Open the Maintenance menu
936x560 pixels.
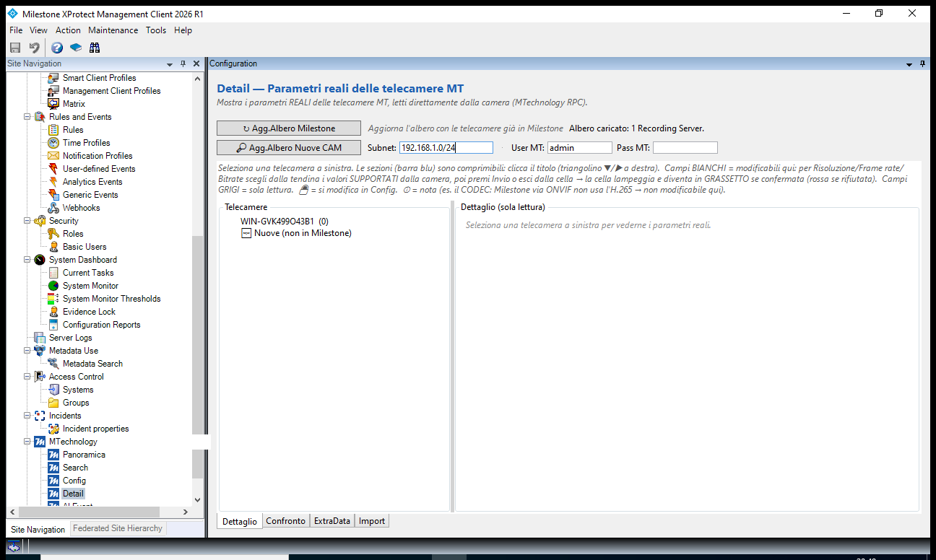pos(113,30)
